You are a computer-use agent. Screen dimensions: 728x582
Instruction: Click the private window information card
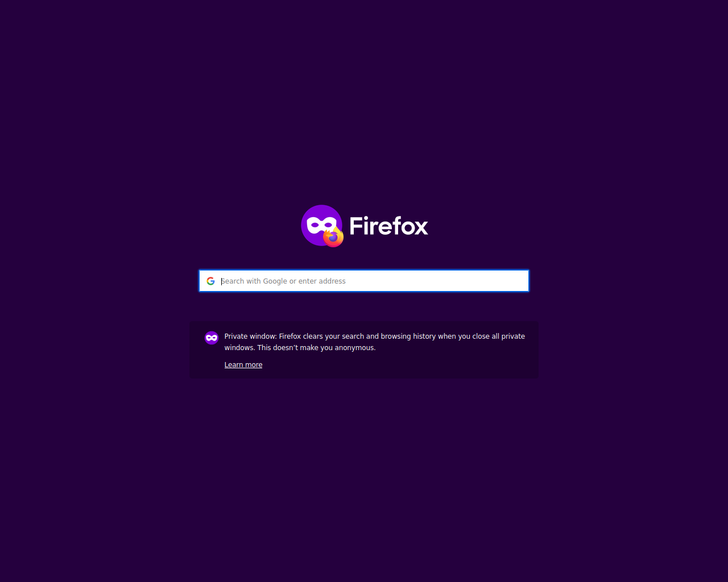pyautogui.click(x=364, y=350)
